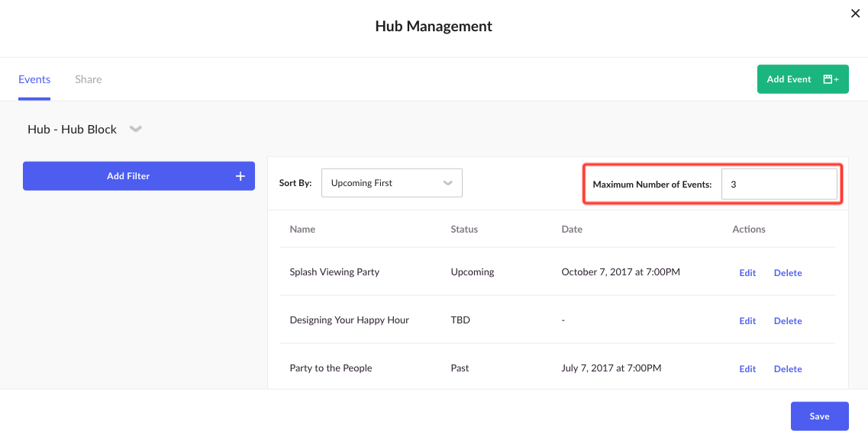
Task: Click the Sort By dropdown arrow
Action: (448, 183)
